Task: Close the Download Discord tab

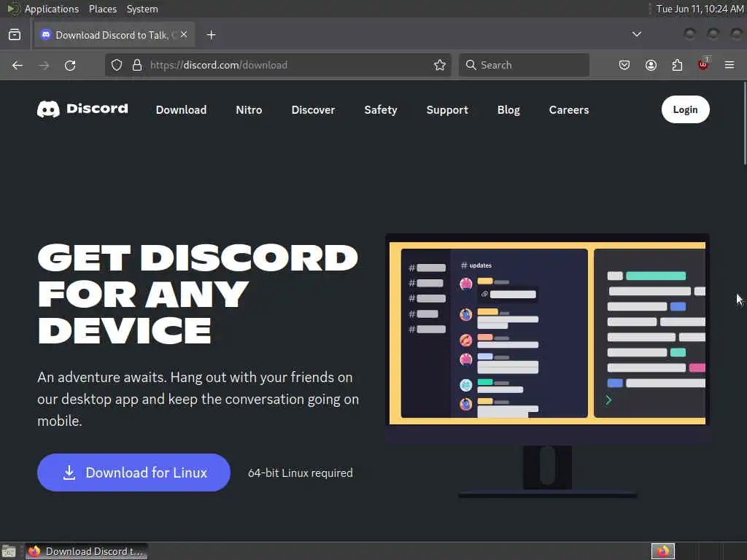Action: pos(184,35)
